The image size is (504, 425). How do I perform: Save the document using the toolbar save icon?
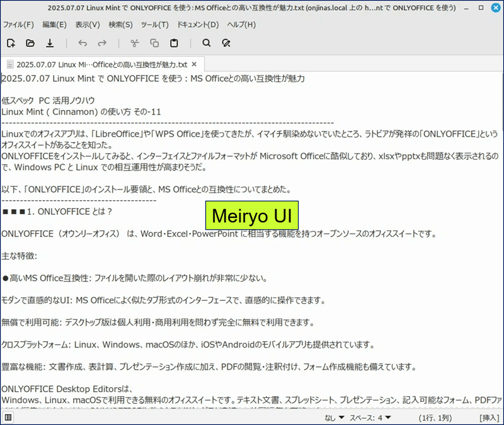pos(50,43)
